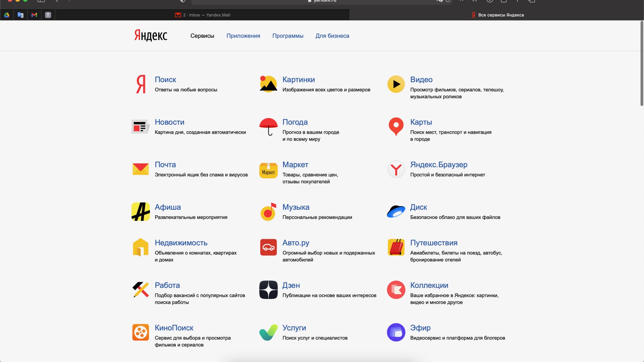This screenshot has width=644, height=362.
Task: Select the Сервисы navigation item
Action: coord(202,36)
